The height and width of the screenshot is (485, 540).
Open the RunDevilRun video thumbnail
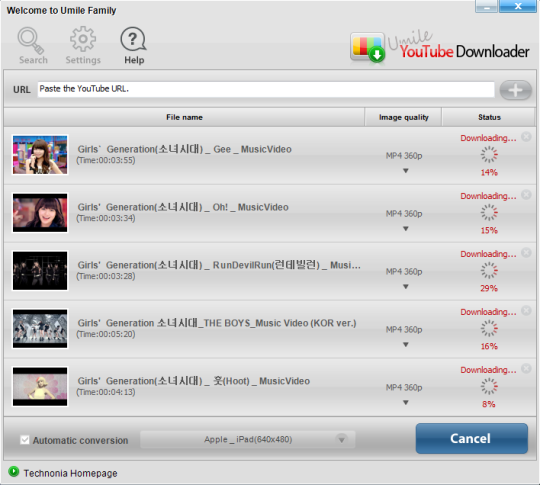tap(40, 270)
